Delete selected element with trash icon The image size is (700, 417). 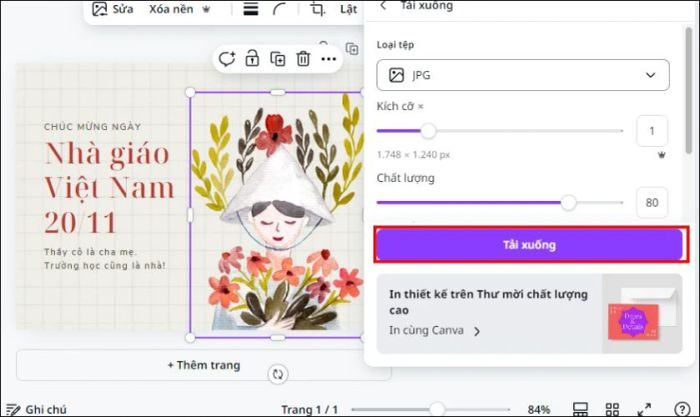point(303,58)
